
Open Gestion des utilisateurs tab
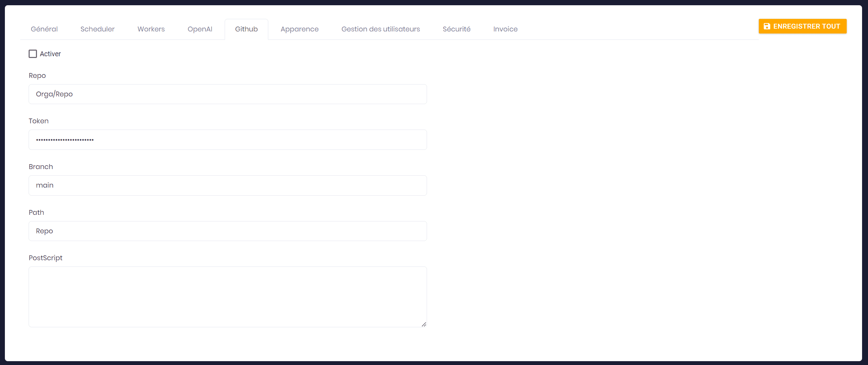[381, 29]
